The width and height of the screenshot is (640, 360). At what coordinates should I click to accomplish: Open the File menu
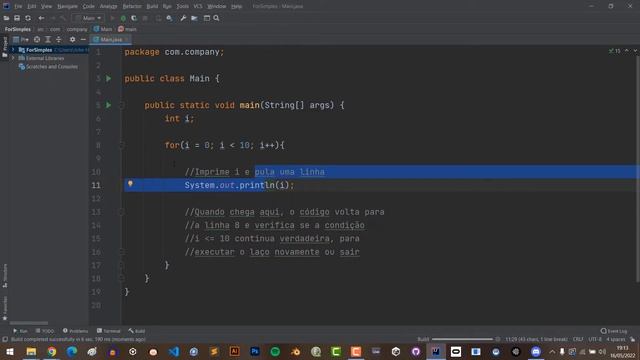[x=18, y=6]
